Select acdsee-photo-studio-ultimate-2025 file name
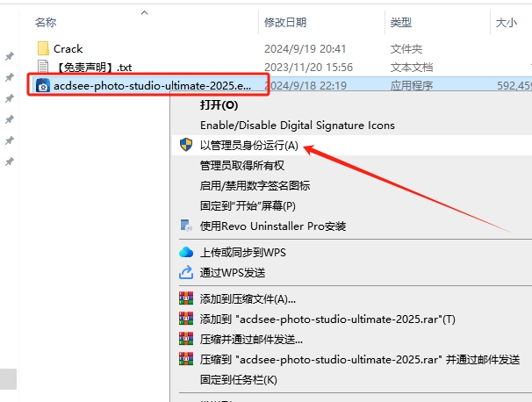532x402 pixels. coord(153,85)
